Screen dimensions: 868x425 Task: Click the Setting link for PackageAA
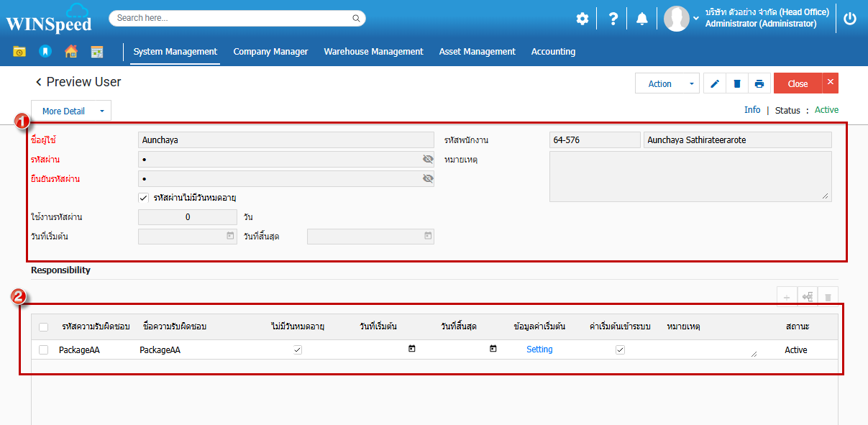(539, 349)
